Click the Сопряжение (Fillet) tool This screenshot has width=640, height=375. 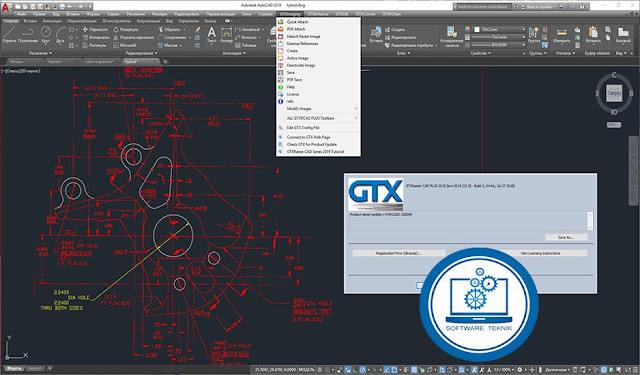coord(172,37)
